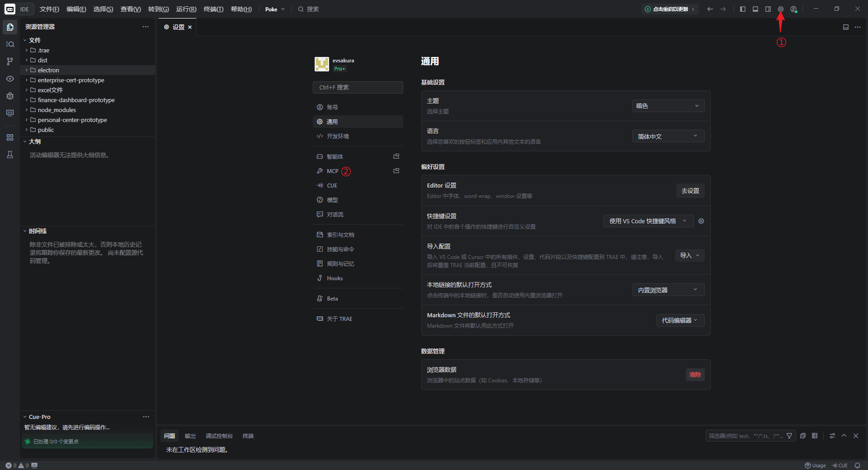Open the Explorer view in activity bar
This screenshot has height=470, width=868.
(x=10, y=27)
